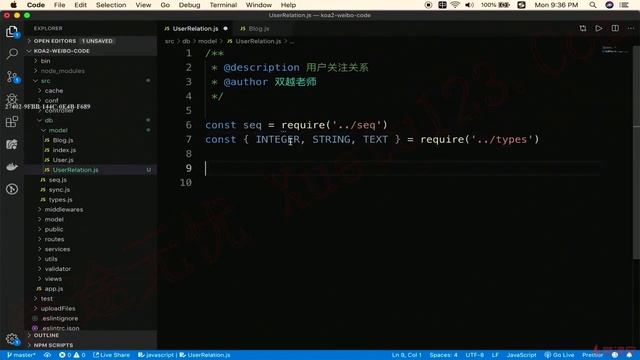Collapse the src folder
This screenshot has height=360, width=640.
click(91, 81)
